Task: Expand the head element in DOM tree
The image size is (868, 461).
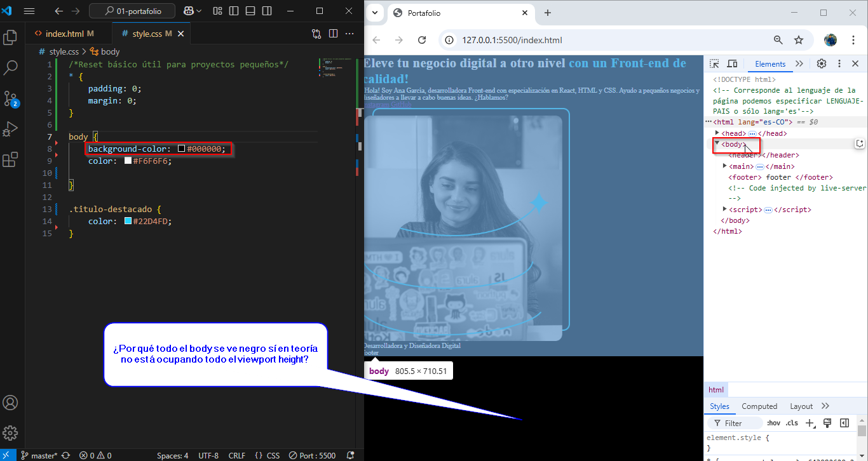Action: click(717, 133)
